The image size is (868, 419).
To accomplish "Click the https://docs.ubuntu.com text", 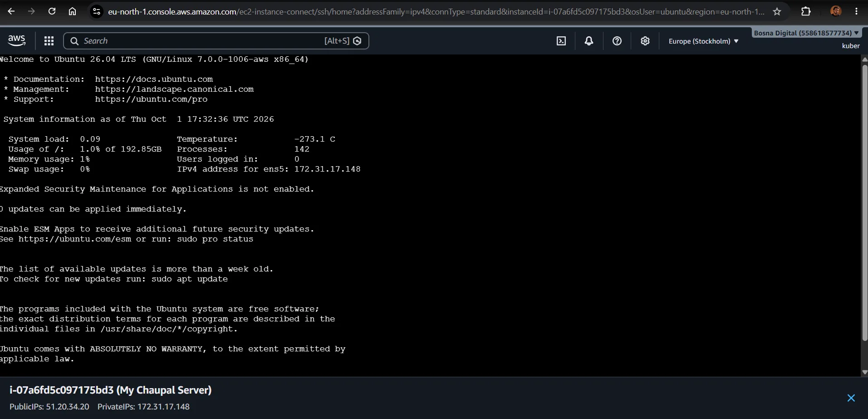I will pos(154,79).
